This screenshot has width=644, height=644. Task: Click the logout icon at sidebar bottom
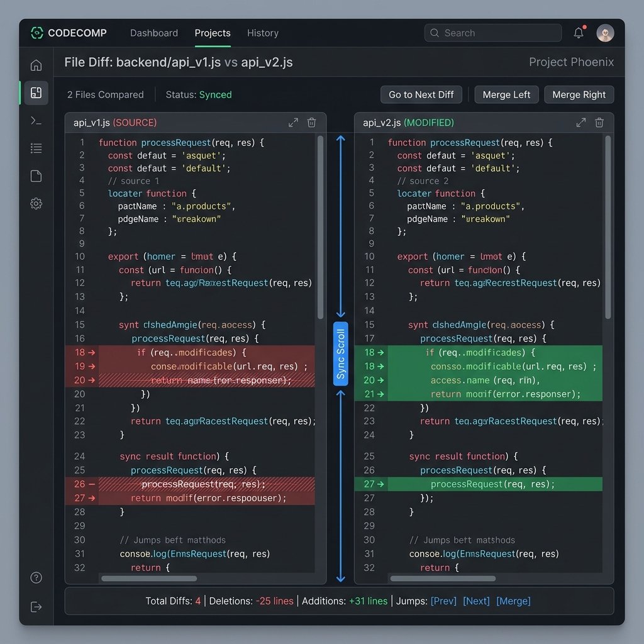(36, 607)
